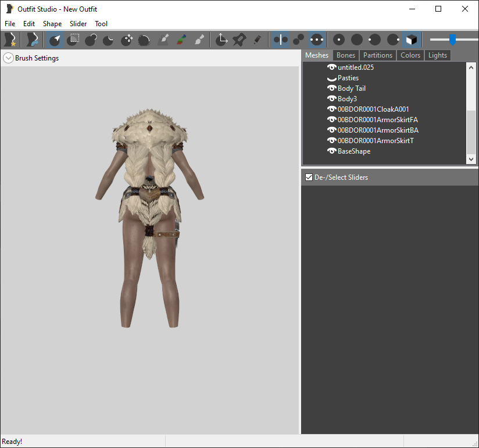Activate the Select tool arrow icon
The width and height of the screenshot is (479, 448).
[55, 40]
